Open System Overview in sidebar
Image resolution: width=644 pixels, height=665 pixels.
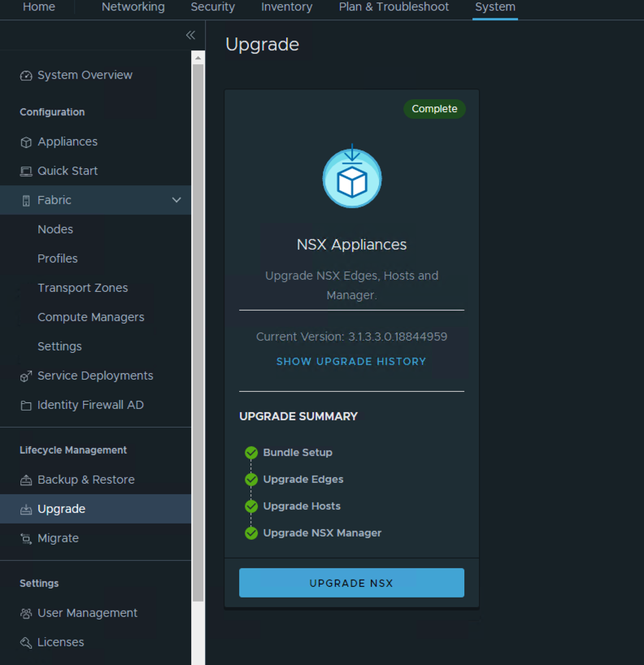(85, 75)
